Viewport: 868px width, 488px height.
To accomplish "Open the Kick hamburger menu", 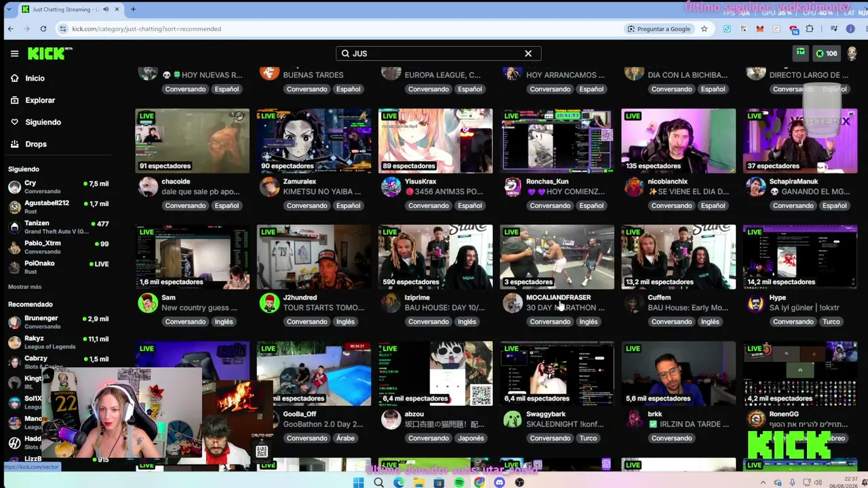I will (14, 54).
